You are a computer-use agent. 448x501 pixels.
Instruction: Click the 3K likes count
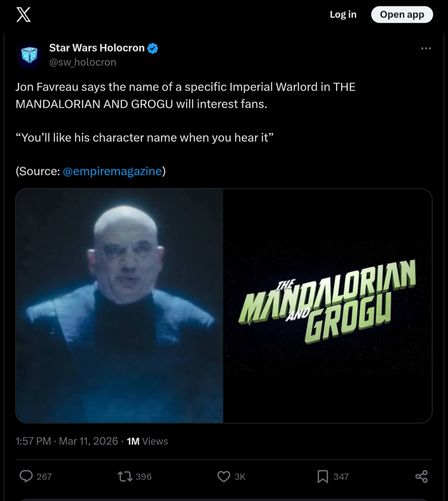(240, 476)
